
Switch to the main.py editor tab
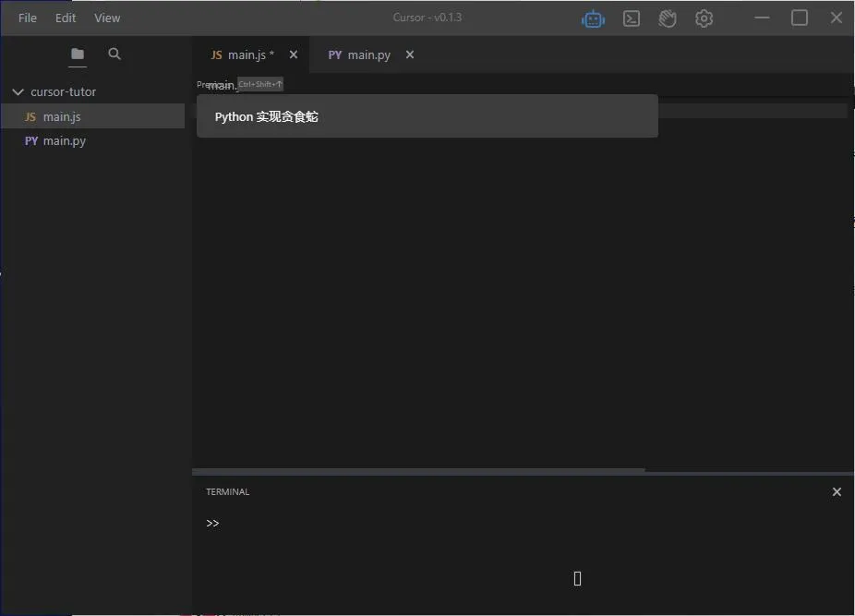click(x=368, y=55)
